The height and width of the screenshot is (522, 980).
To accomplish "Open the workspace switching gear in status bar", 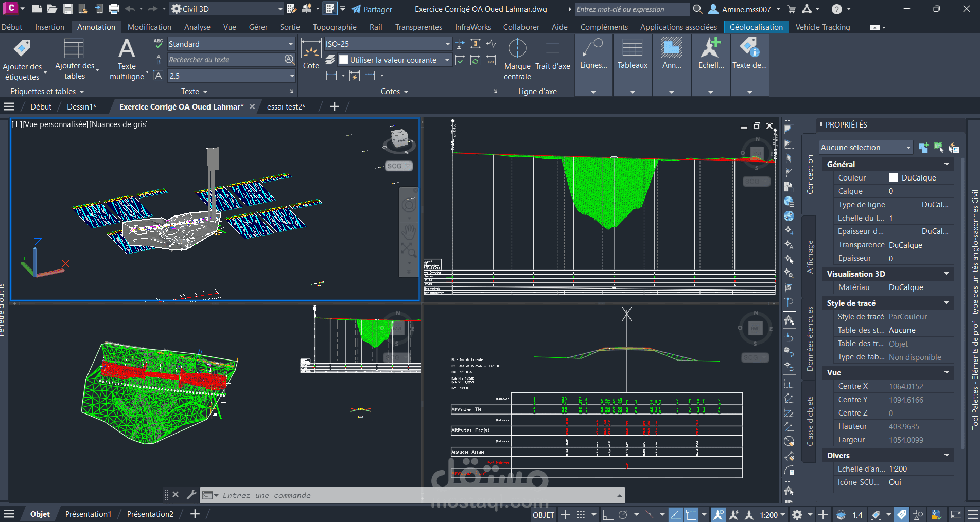I will [797, 514].
